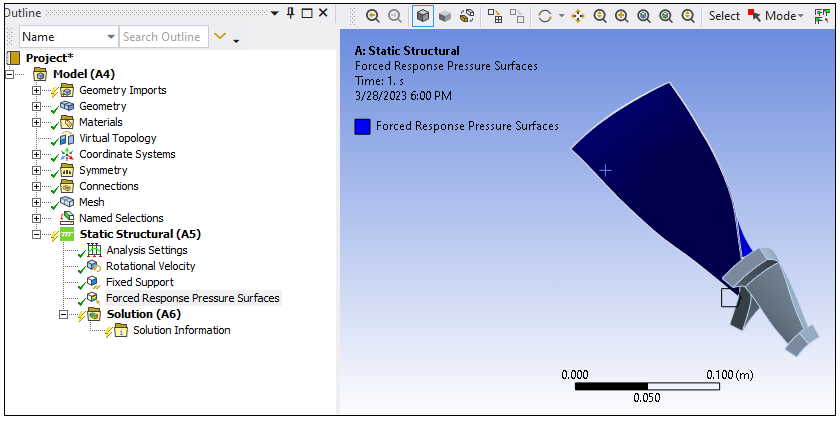Select Virtual Topology item
This screenshot has width=840, height=421.
click(x=118, y=138)
